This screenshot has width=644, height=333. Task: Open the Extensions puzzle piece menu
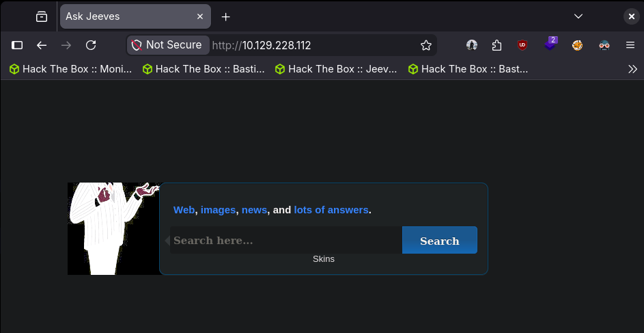click(496, 45)
